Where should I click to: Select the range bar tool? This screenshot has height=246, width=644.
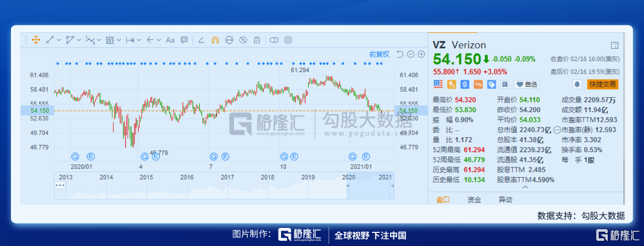pos(130,40)
